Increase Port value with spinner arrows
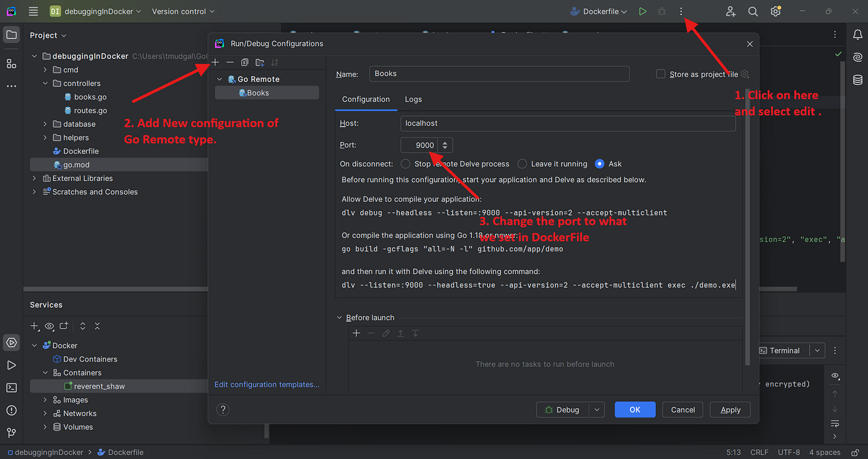 (x=445, y=142)
